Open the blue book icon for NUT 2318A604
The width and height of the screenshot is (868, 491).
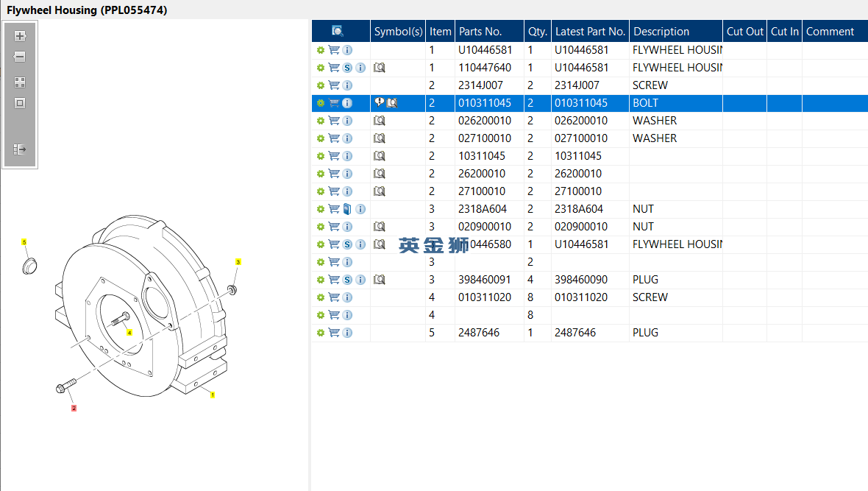347,209
